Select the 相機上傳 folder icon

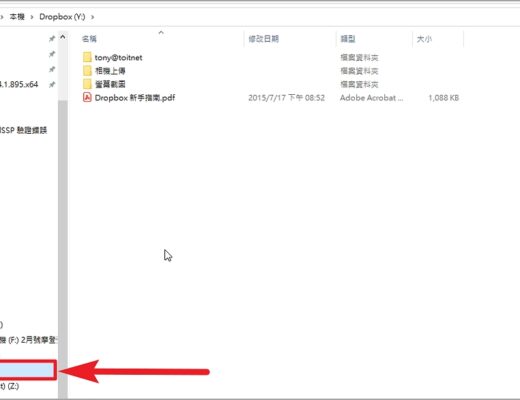(x=87, y=71)
